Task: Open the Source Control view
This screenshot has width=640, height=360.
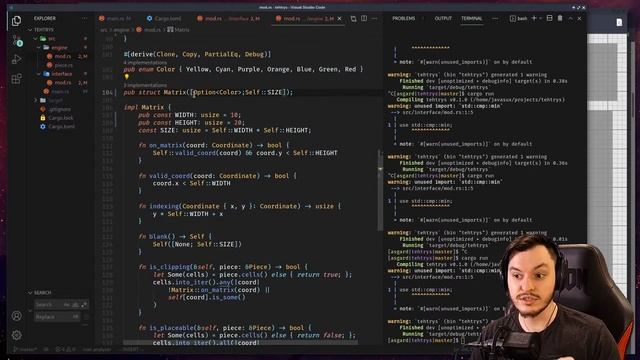Action: click(17, 40)
